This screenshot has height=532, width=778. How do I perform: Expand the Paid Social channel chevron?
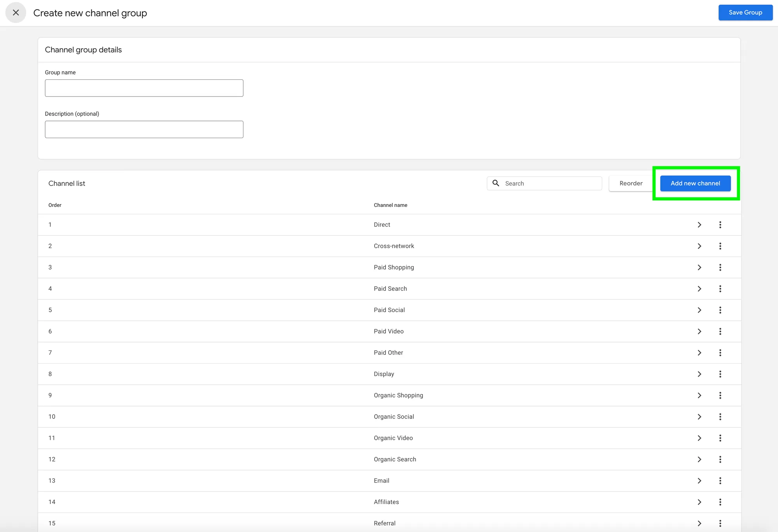(699, 310)
